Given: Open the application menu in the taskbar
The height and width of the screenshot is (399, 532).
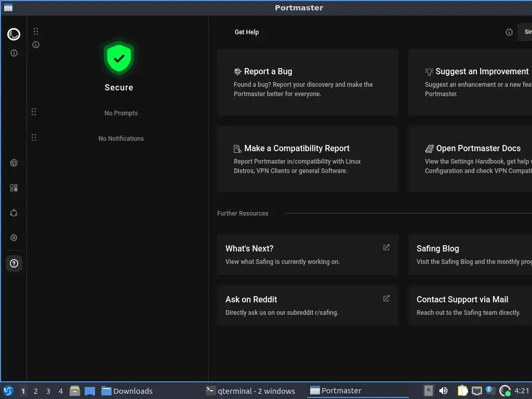Looking at the screenshot, I should pyautogui.click(x=8, y=391).
